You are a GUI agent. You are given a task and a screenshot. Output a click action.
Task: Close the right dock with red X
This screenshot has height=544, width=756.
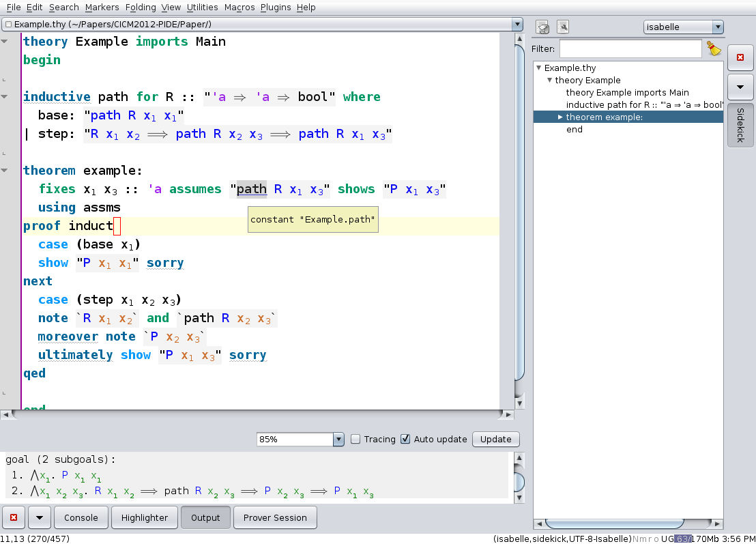click(740, 58)
